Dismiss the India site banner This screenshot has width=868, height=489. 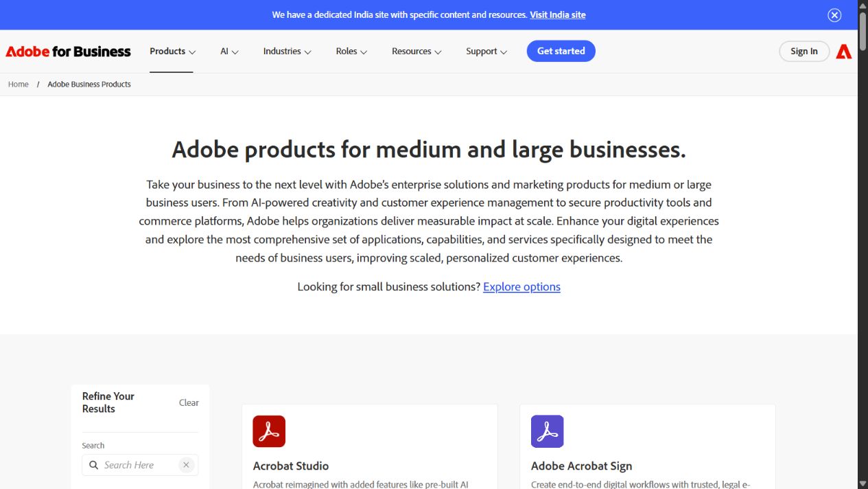834,15
